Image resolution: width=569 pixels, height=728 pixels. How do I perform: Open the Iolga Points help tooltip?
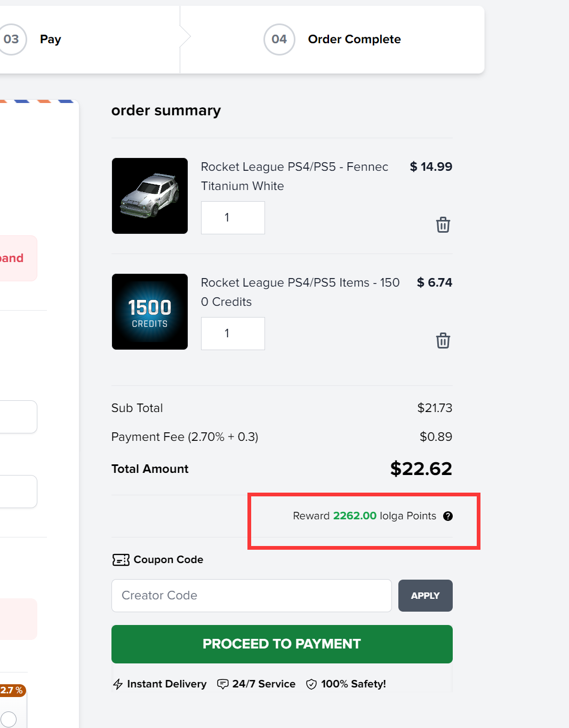(448, 516)
